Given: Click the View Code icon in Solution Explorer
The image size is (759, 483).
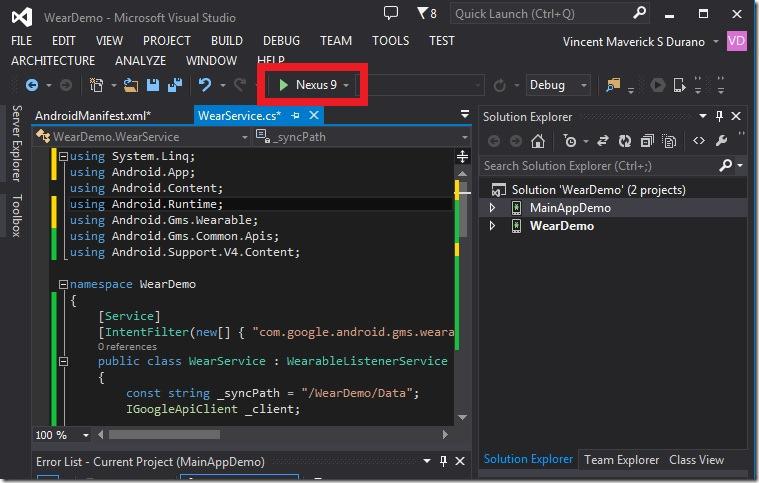Looking at the screenshot, I should (x=698, y=141).
